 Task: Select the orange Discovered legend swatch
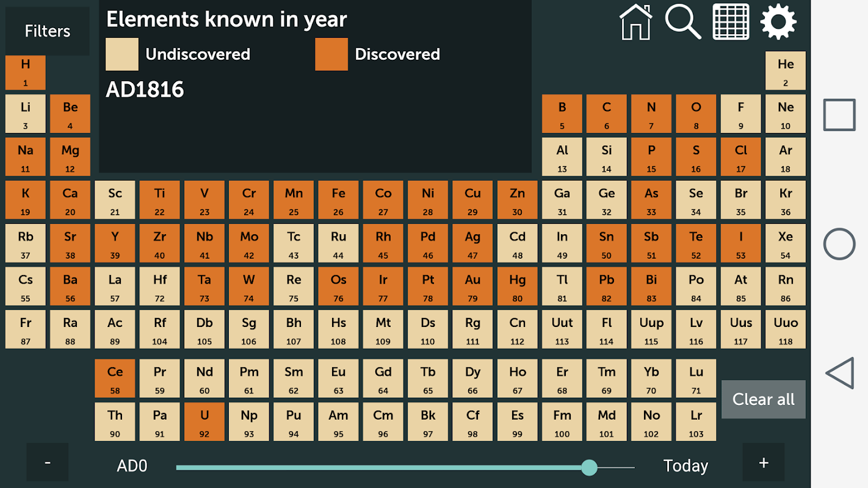point(331,54)
